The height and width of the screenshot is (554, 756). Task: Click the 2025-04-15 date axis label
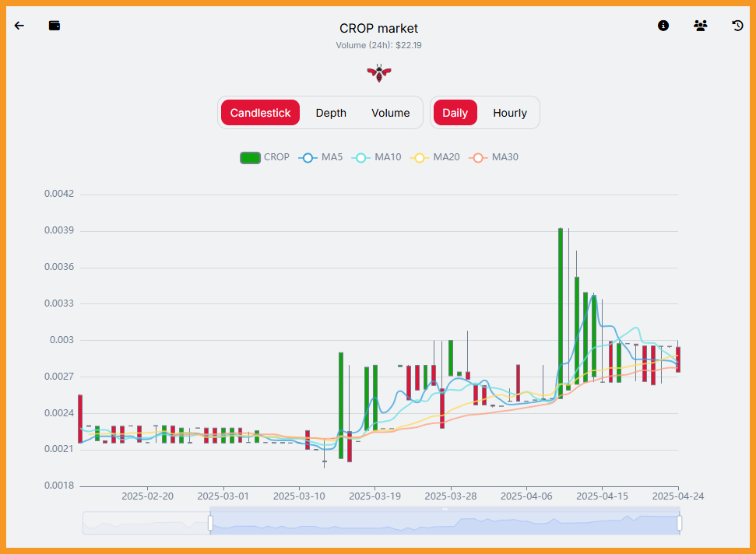click(602, 496)
